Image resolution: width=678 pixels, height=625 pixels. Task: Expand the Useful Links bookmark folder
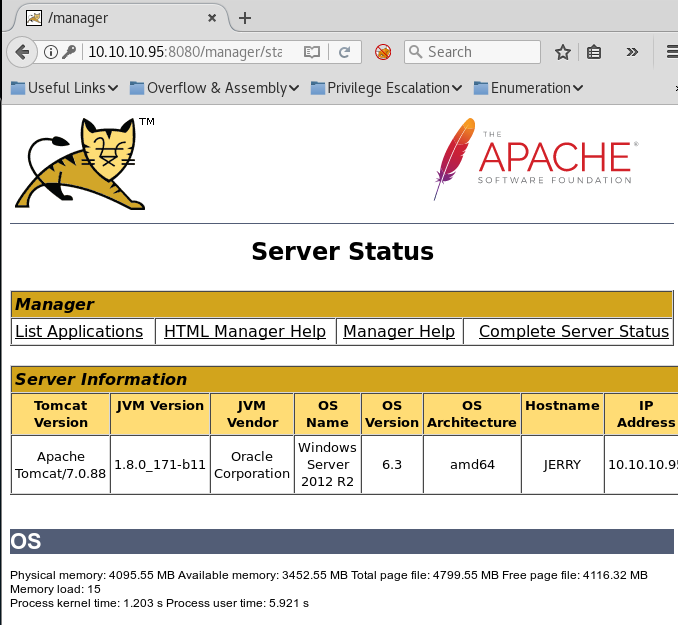[x=64, y=88]
